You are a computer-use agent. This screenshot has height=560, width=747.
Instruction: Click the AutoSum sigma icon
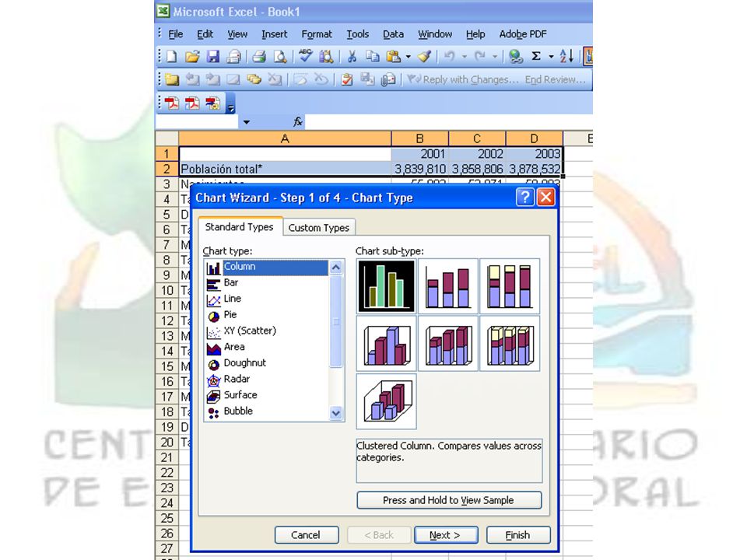[x=536, y=56]
